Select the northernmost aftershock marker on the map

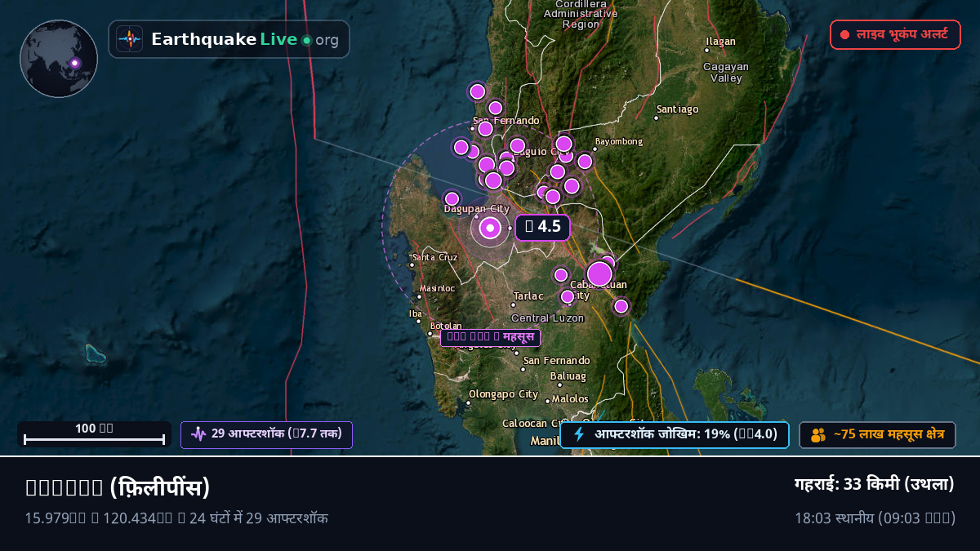pyautogui.click(x=478, y=91)
